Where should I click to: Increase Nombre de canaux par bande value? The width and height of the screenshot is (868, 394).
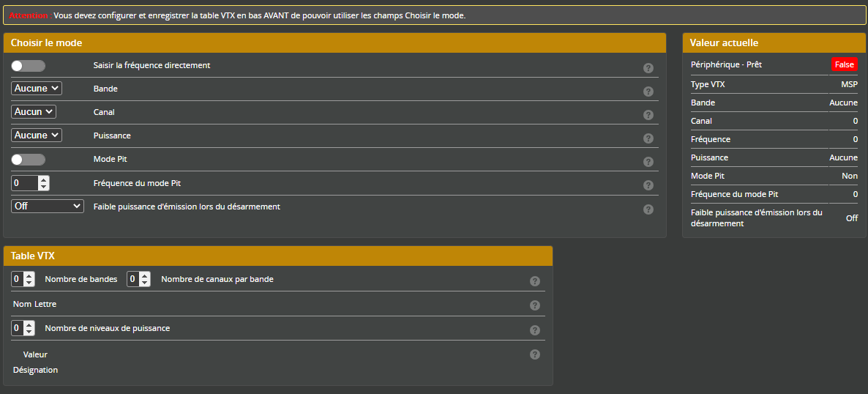[x=145, y=275]
